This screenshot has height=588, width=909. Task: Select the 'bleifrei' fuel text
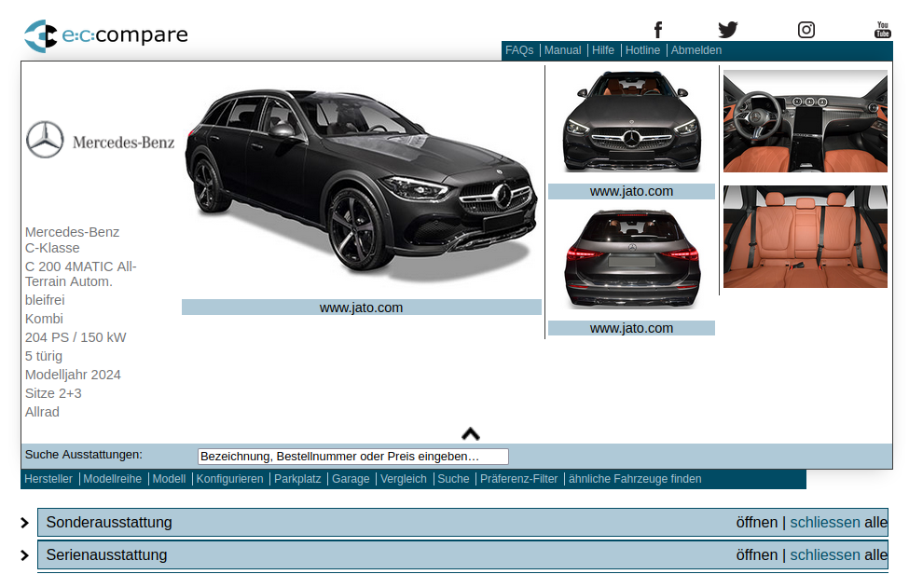tap(45, 300)
